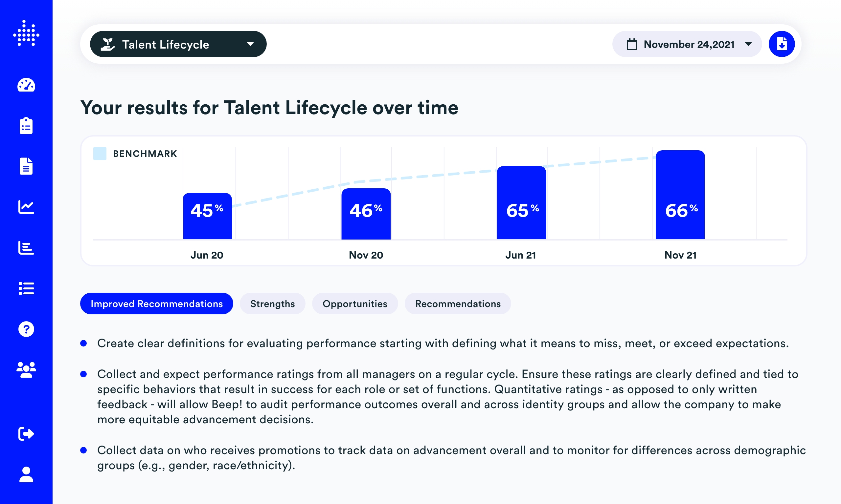Open the document page sidebar icon
This screenshot has width=841, height=504.
[x=26, y=166]
